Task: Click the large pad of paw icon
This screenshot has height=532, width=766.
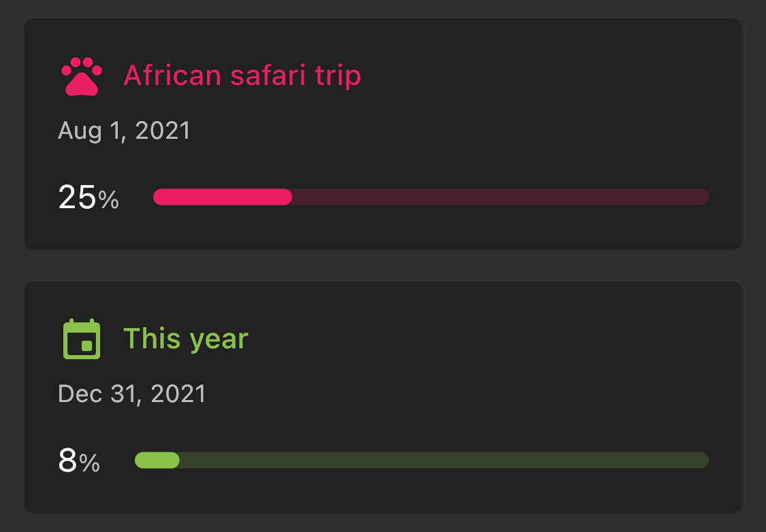Action: point(82,84)
